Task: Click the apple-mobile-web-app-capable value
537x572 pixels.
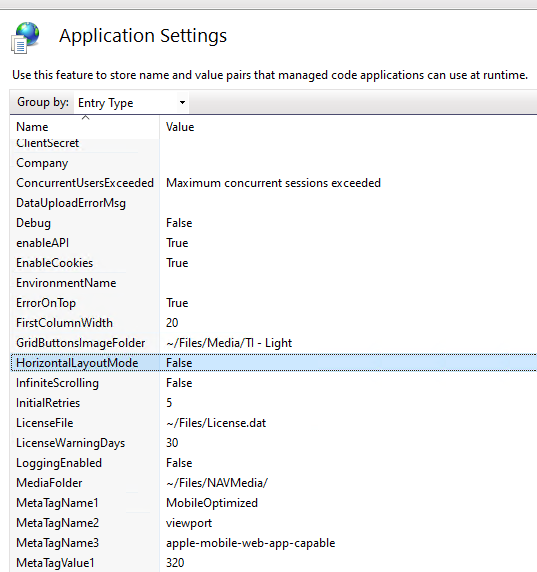Action: (x=251, y=543)
